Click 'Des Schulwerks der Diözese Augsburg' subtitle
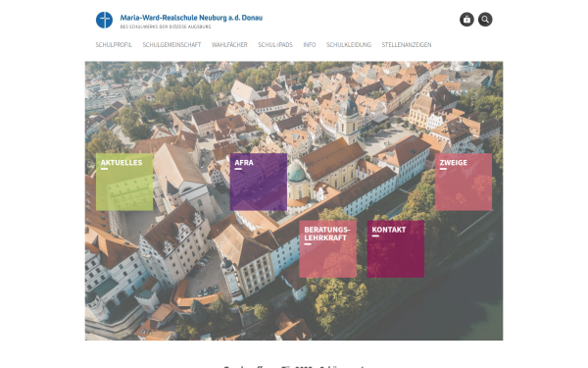 (x=166, y=26)
